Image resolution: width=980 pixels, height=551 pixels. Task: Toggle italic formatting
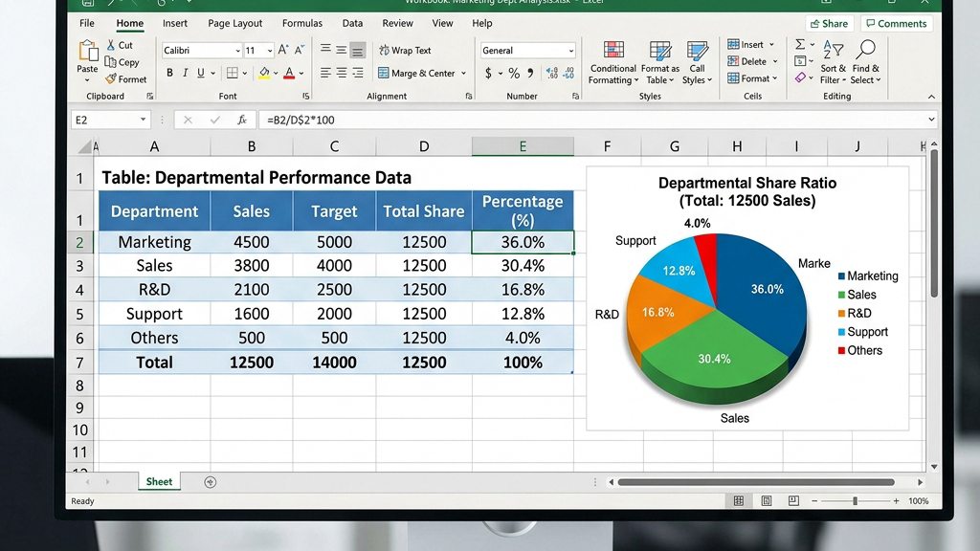(x=185, y=73)
